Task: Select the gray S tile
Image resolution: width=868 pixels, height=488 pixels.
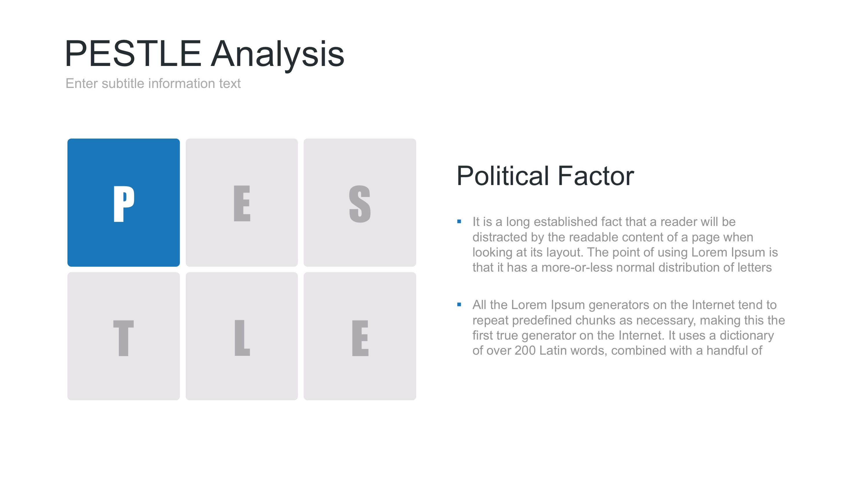Action: (x=359, y=202)
